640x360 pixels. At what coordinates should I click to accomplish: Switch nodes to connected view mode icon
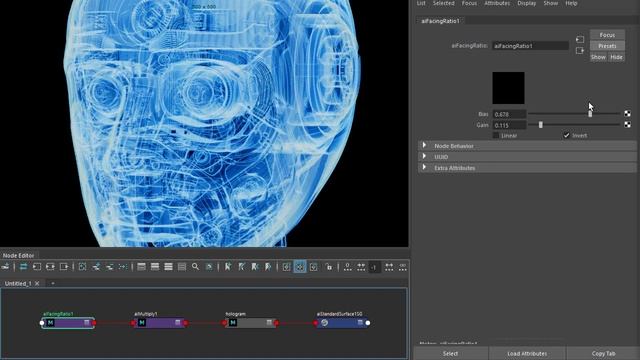pyautogui.click(x=155, y=267)
